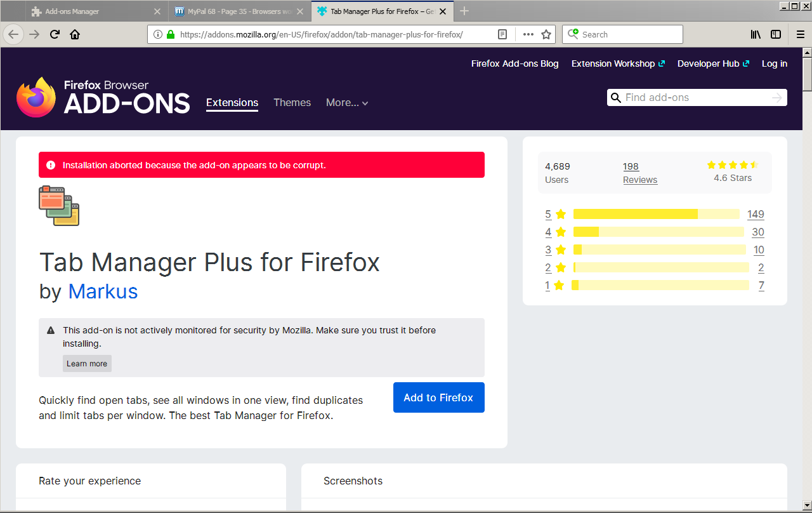Bookmark this page with the star
Screen dimensions: 812x513
click(546, 34)
